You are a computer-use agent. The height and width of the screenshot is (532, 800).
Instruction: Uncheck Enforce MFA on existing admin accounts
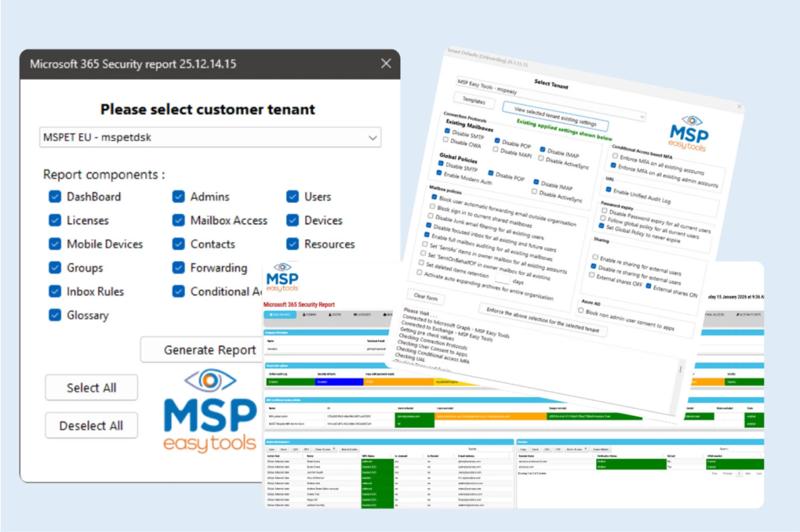614,165
